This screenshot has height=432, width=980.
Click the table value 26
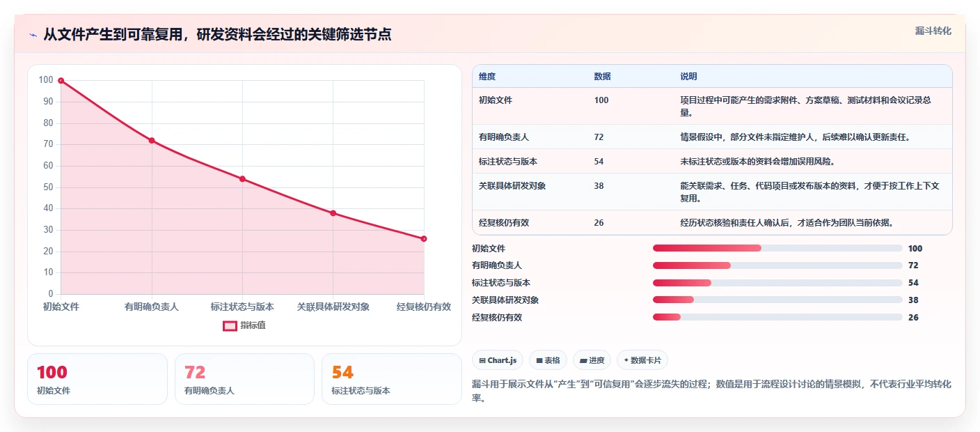[x=599, y=223]
